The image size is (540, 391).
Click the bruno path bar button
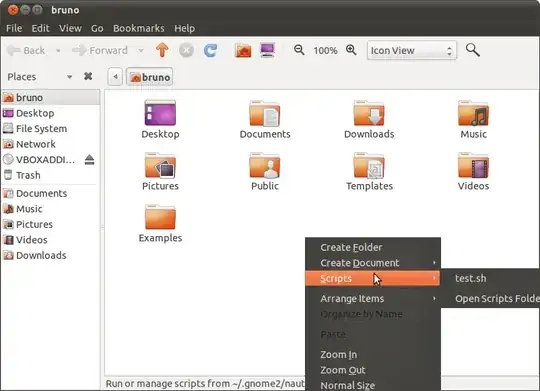click(x=150, y=77)
